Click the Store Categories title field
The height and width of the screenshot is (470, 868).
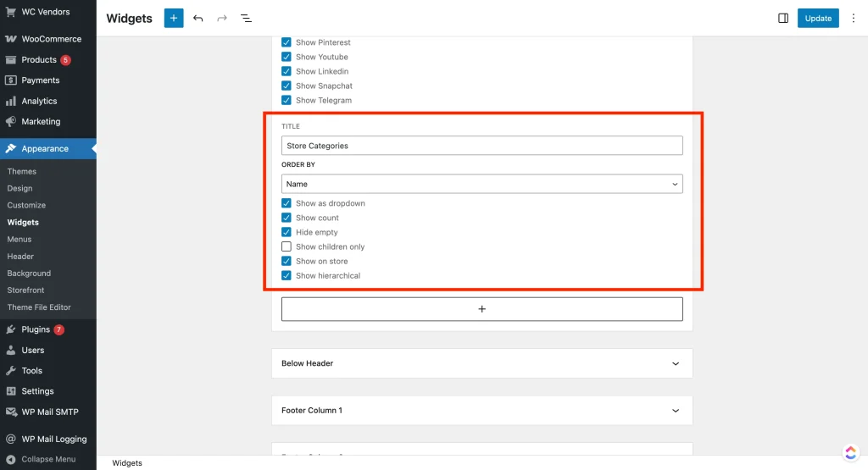click(x=481, y=146)
